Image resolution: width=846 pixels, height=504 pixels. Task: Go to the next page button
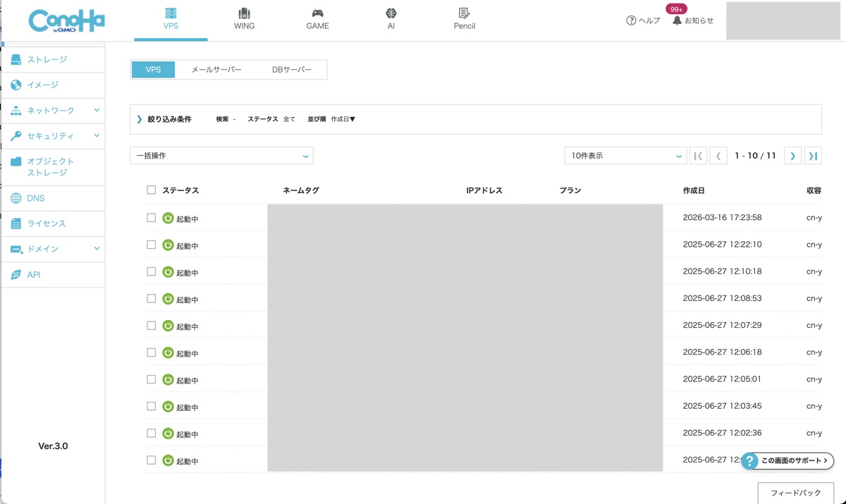(x=792, y=156)
